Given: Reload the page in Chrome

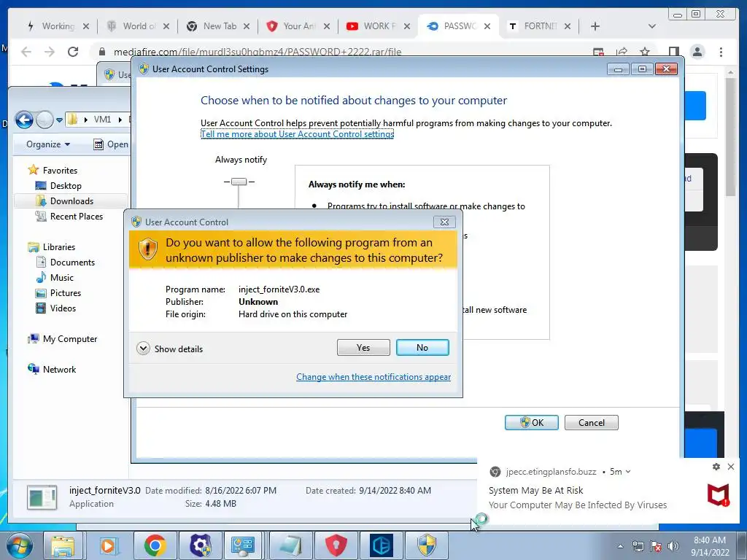Looking at the screenshot, I should point(73,52).
